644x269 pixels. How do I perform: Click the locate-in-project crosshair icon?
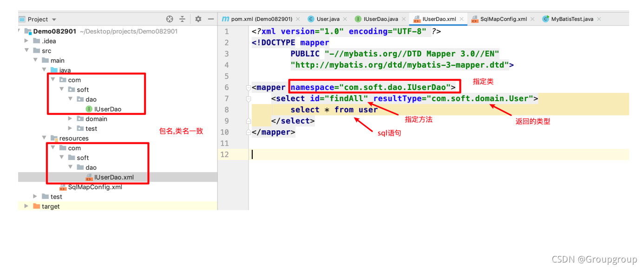pos(170,19)
